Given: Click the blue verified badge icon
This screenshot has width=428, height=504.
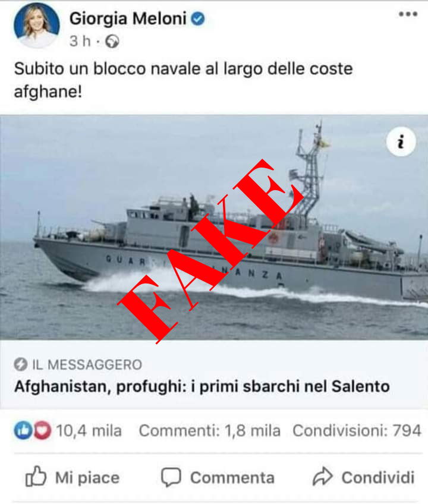Looking at the screenshot, I should point(198,18).
